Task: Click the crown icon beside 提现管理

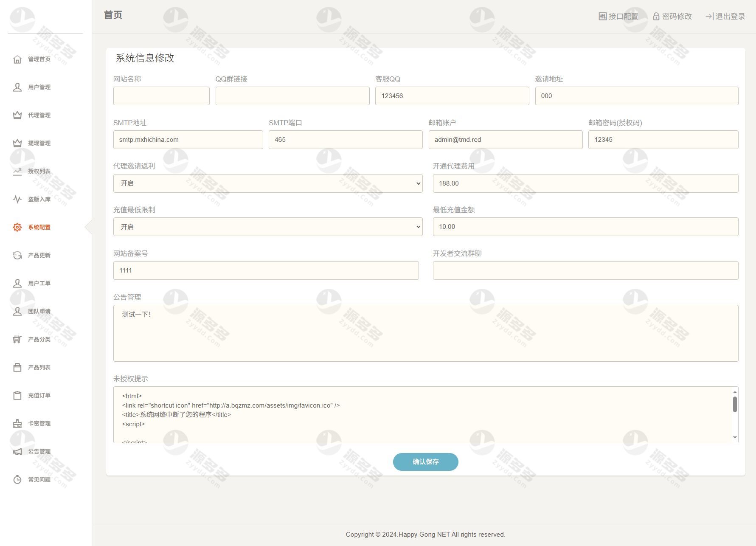Action: pos(17,143)
